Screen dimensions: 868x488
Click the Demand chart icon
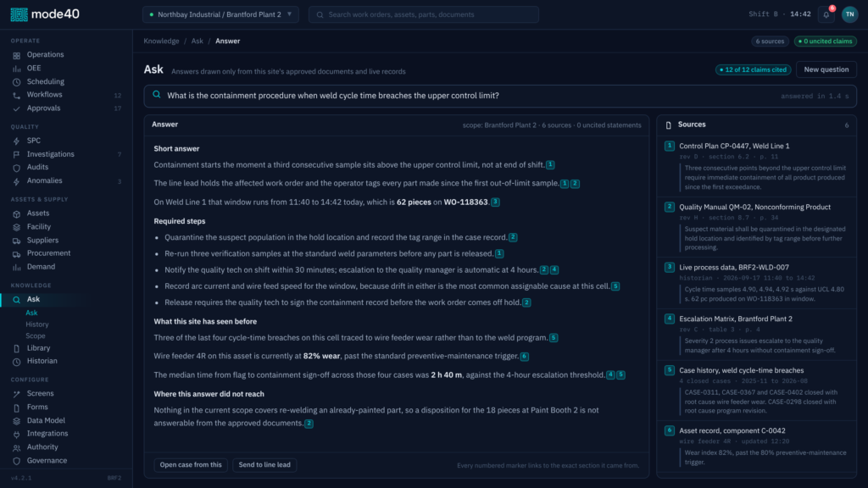(17, 267)
